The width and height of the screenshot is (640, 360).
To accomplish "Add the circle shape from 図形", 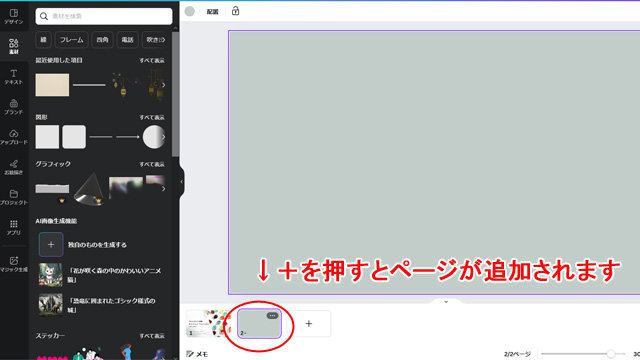I will (153, 137).
